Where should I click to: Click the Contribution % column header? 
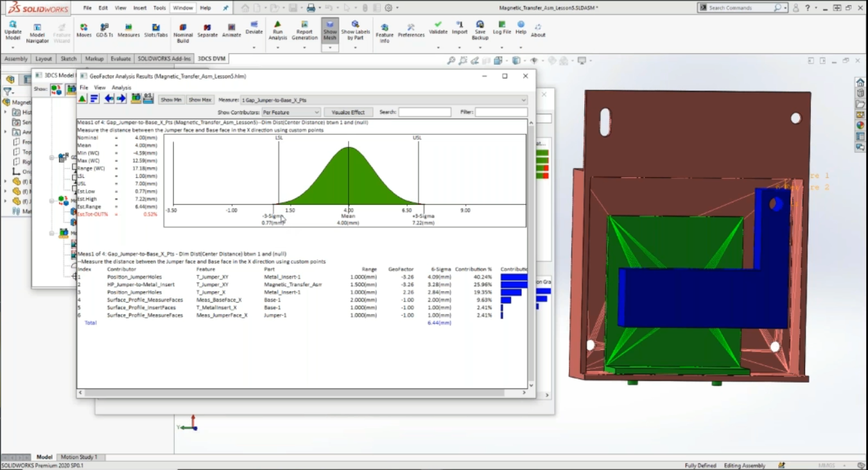[x=473, y=269]
